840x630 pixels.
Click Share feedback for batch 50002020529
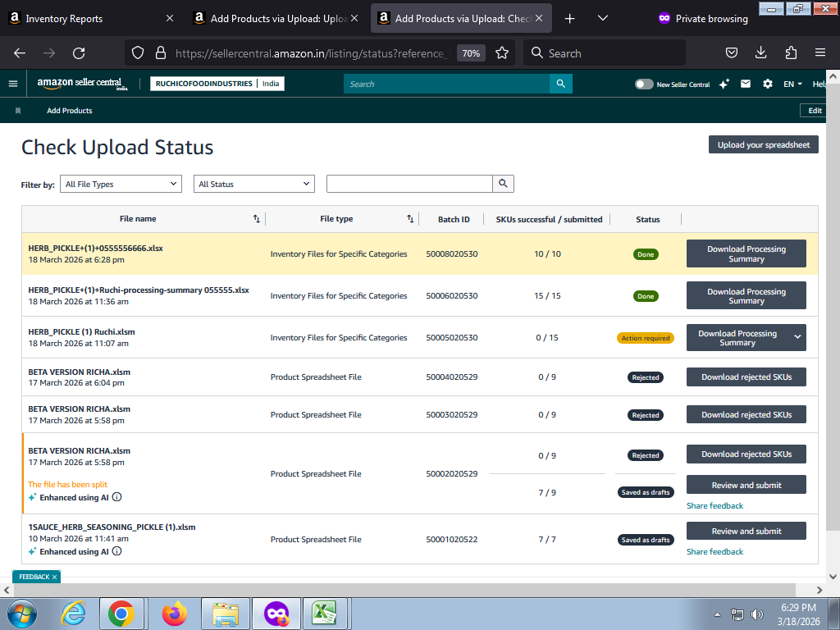tap(714, 505)
